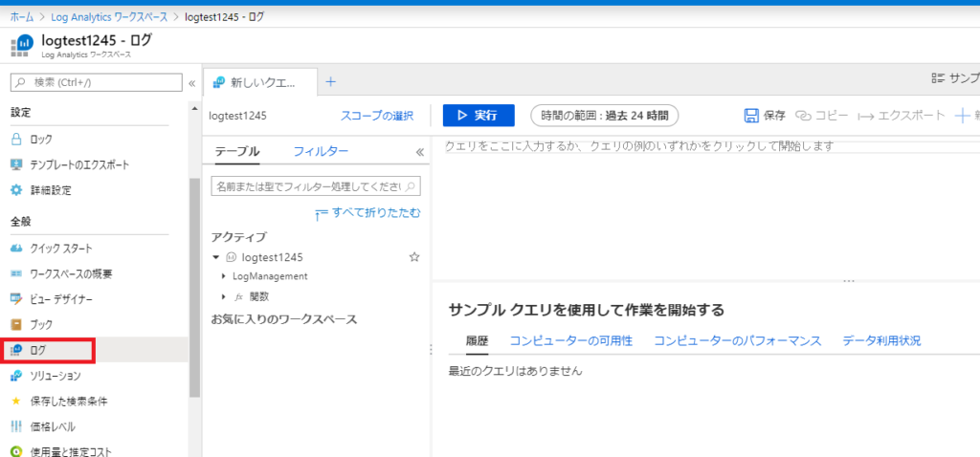980x457 pixels.
Task: Click the lock icon in settings
Action: tap(17, 140)
